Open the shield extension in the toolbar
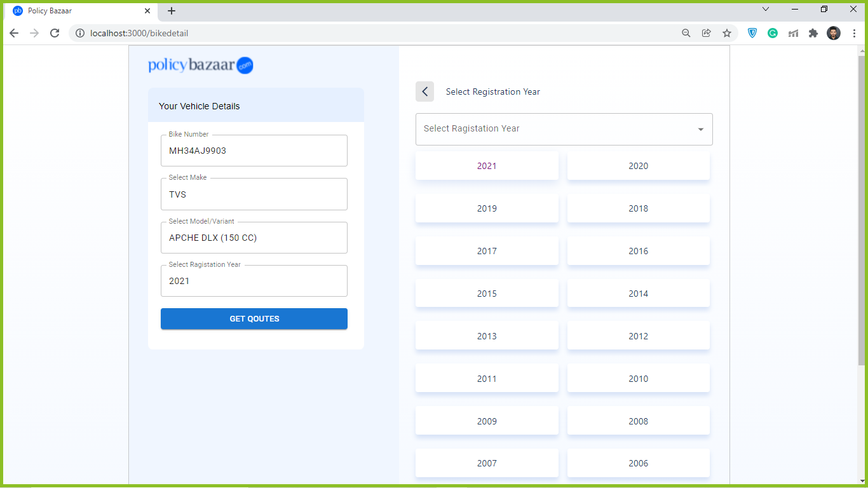The height and width of the screenshot is (488, 868). coord(752,33)
